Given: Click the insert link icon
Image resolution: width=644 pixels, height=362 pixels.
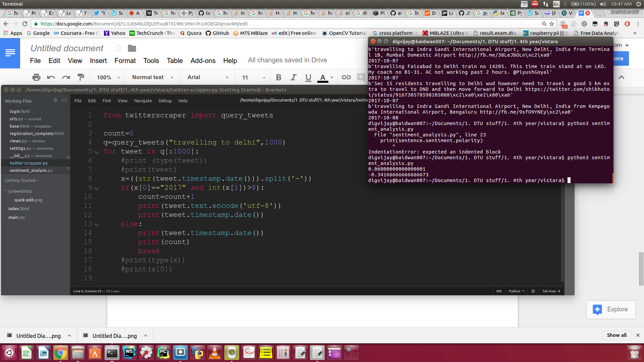Looking at the screenshot, I should tap(346, 77).
